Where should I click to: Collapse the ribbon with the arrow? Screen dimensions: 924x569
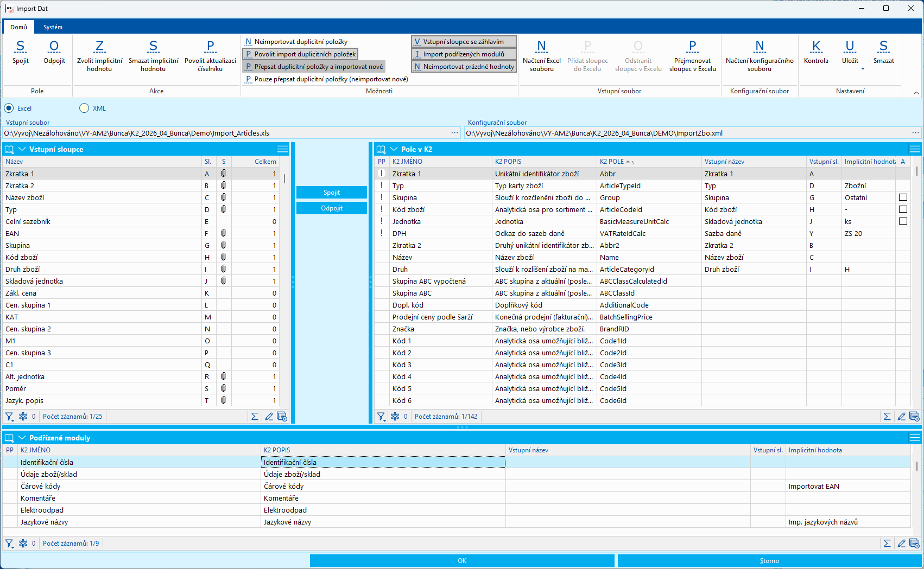pyautogui.click(x=916, y=93)
